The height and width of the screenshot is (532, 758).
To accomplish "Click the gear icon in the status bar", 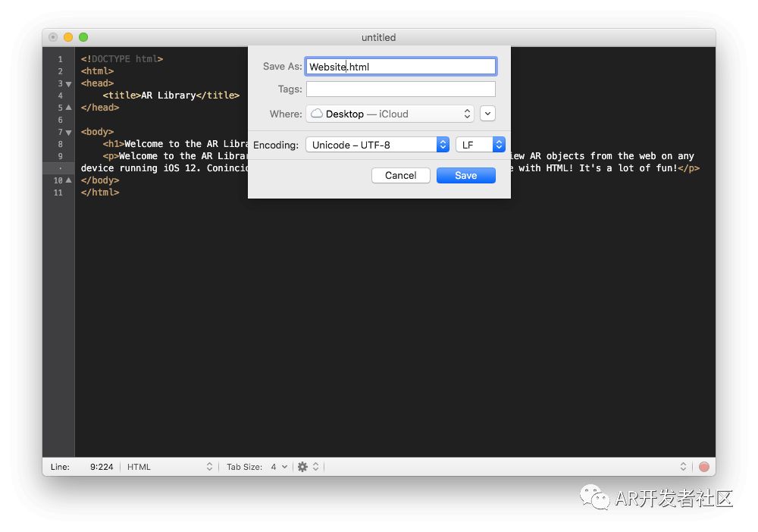I will (x=302, y=467).
